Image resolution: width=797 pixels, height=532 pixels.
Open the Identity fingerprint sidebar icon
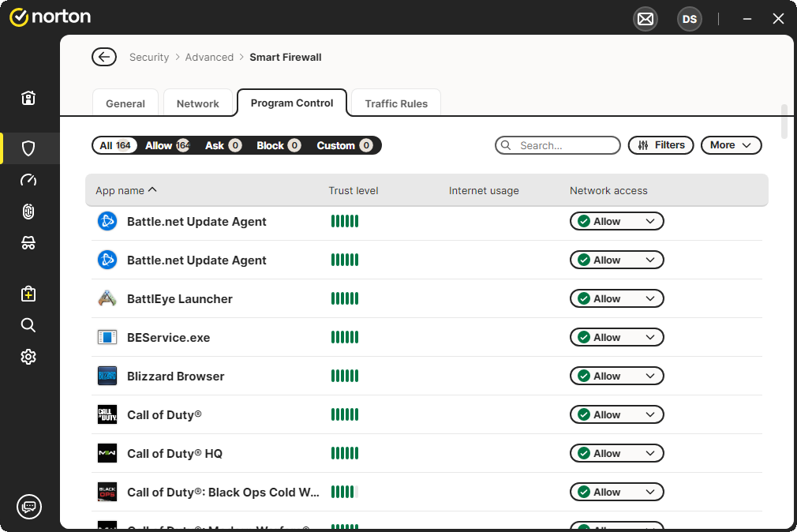pos(28,212)
